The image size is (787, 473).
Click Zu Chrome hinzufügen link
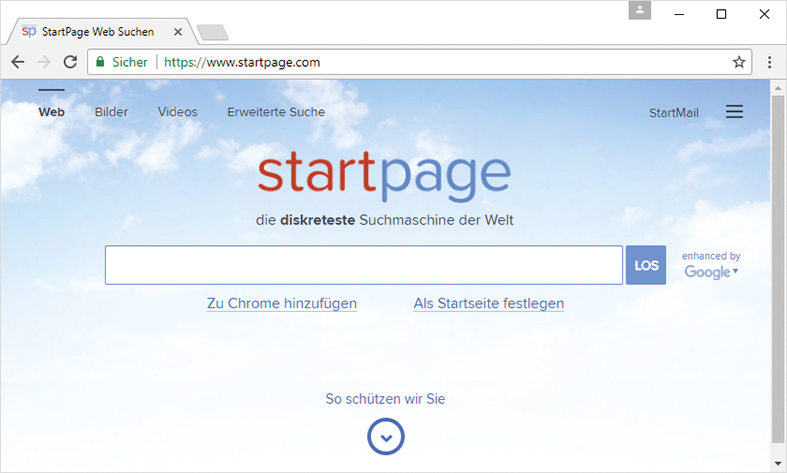[282, 303]
